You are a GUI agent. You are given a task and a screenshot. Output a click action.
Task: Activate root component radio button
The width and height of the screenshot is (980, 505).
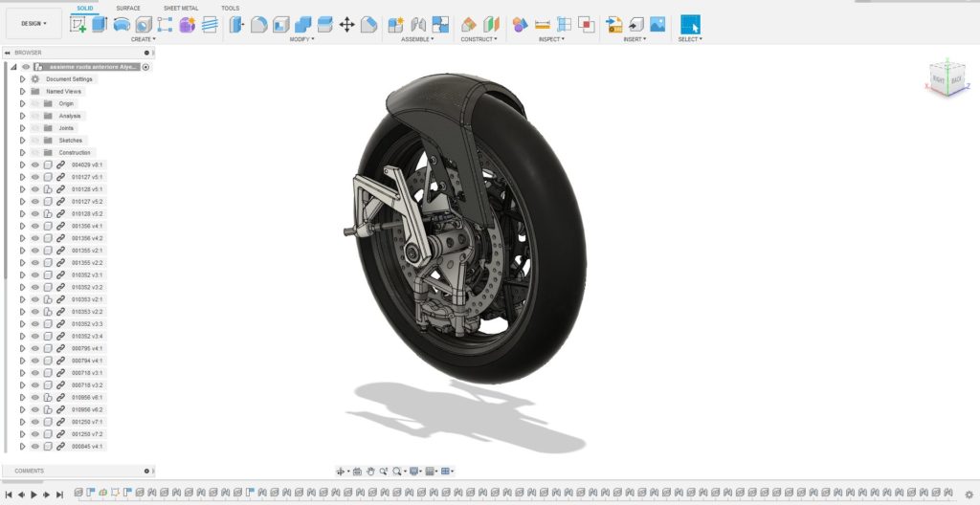click(145, 67)
